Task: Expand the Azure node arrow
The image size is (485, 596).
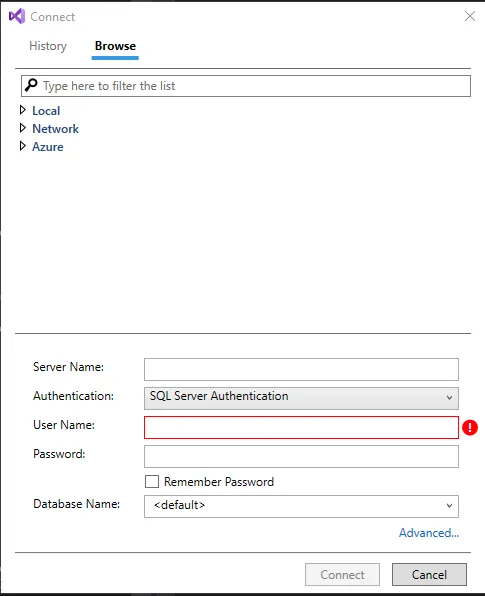Action: point(23,146)
